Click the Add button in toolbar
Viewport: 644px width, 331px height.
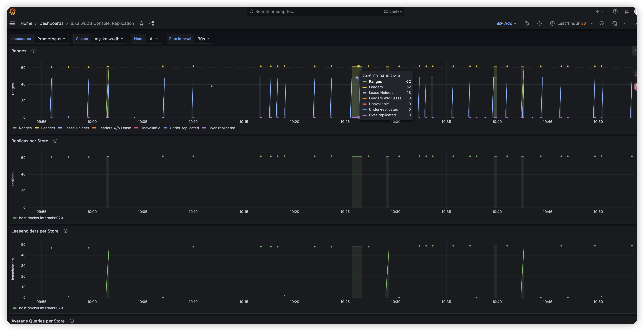pos(507,23)
